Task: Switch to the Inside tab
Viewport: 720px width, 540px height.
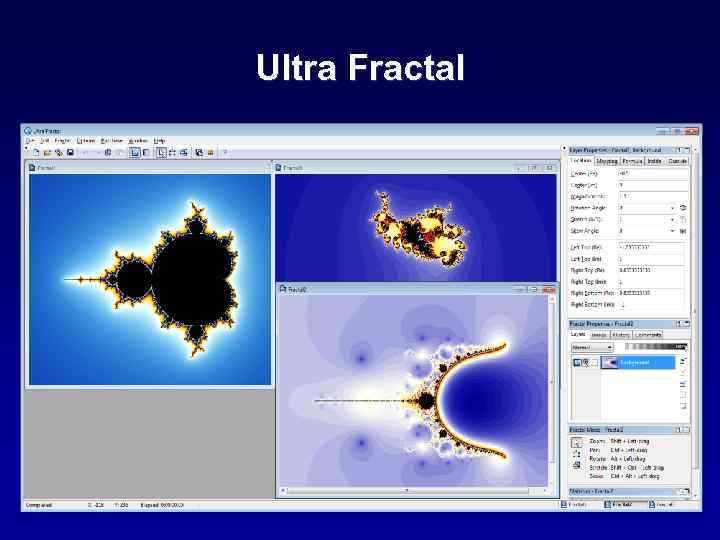Action: coord(654,161)
